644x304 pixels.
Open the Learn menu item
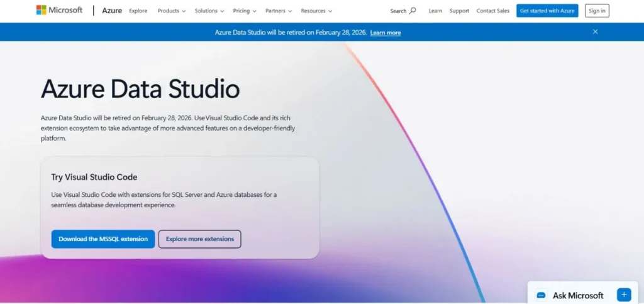coord(435,11)
